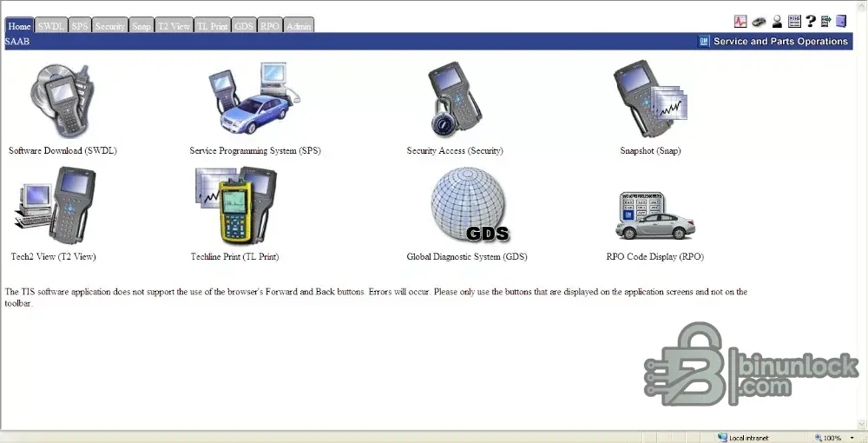Image resolution: width=868 pixels, height=443 pixels.
Task: Open help with the question mark icon
Action: coord(811,22)
